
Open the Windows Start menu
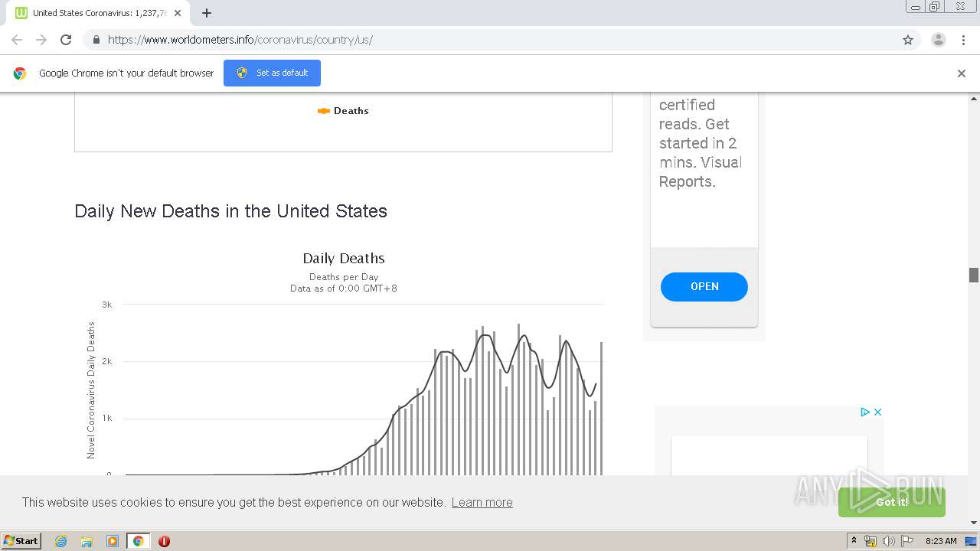tap(21, 540)
